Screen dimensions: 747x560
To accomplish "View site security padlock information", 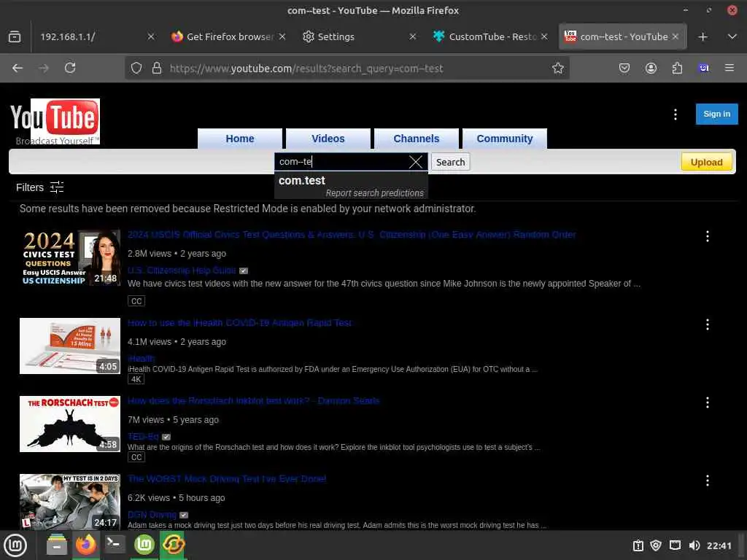I will pyautogui.click(x=157, y=68).
